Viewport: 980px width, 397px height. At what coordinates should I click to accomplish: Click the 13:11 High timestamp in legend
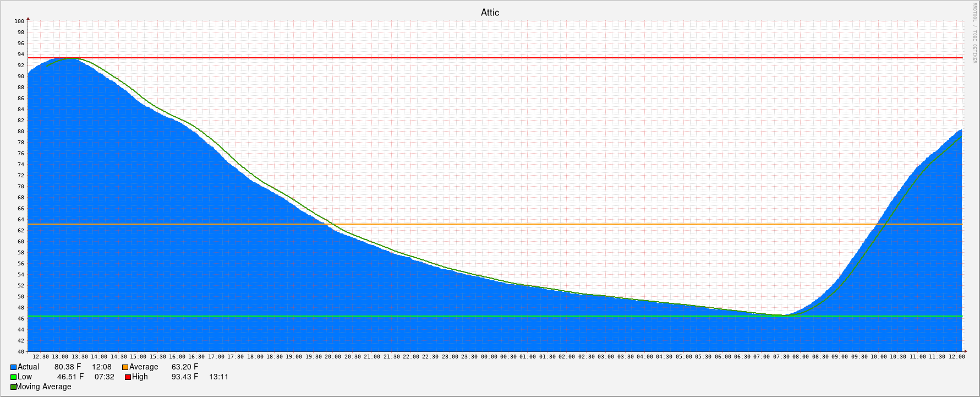(x=218, y=377)
